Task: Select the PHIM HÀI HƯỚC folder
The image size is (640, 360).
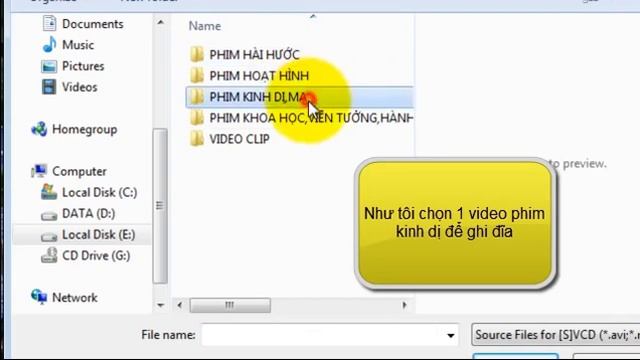Action: coord(254,55)
